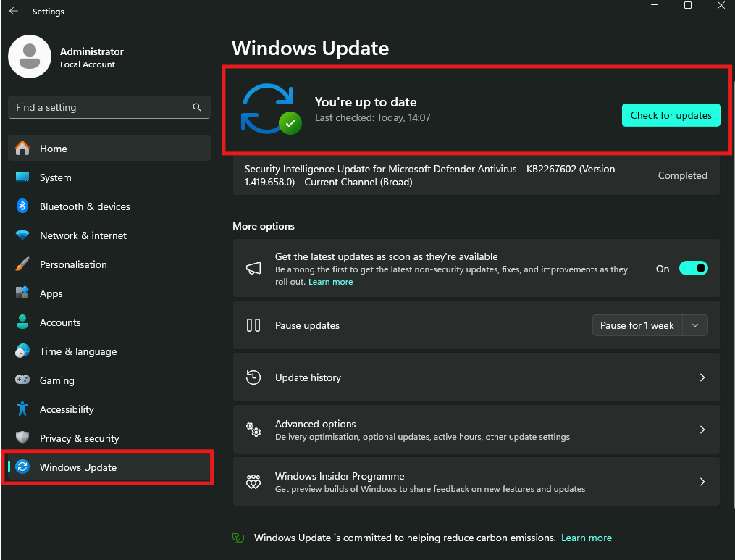Open Accounts settings
Screen dimensions: 735x560
(x=109, y=322)
